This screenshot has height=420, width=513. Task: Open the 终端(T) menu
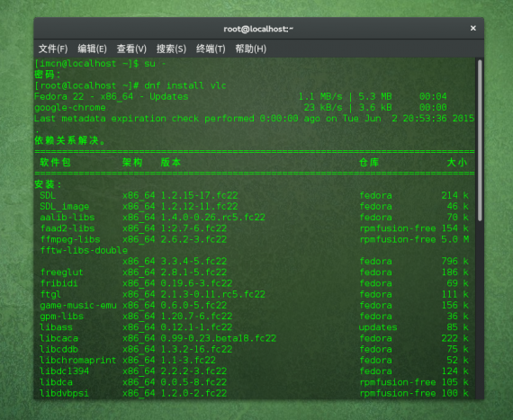pos(211,49)
